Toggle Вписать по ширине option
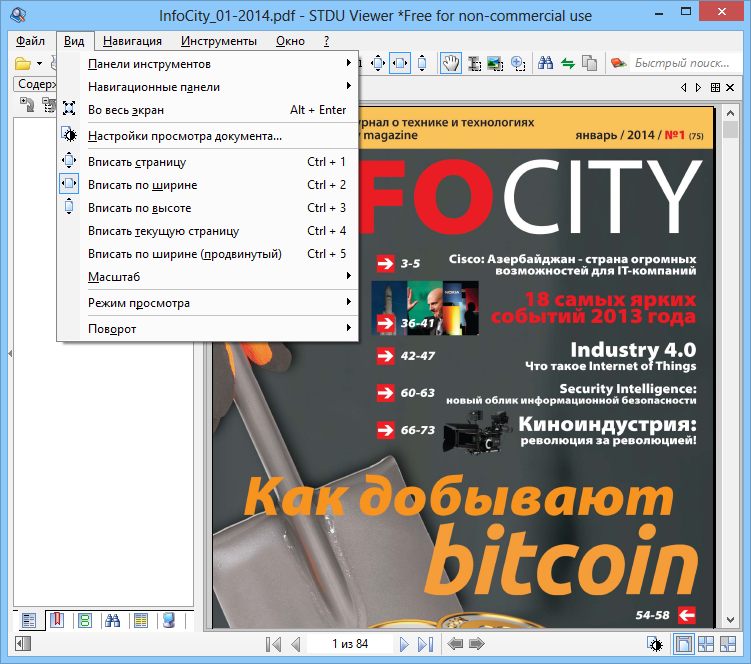 pos(207,185)
